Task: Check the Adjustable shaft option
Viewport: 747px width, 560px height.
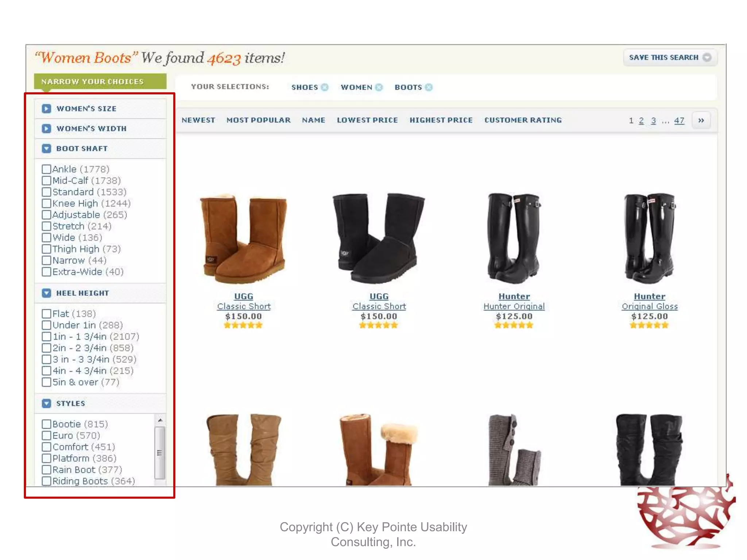Action: pos(46,215)
